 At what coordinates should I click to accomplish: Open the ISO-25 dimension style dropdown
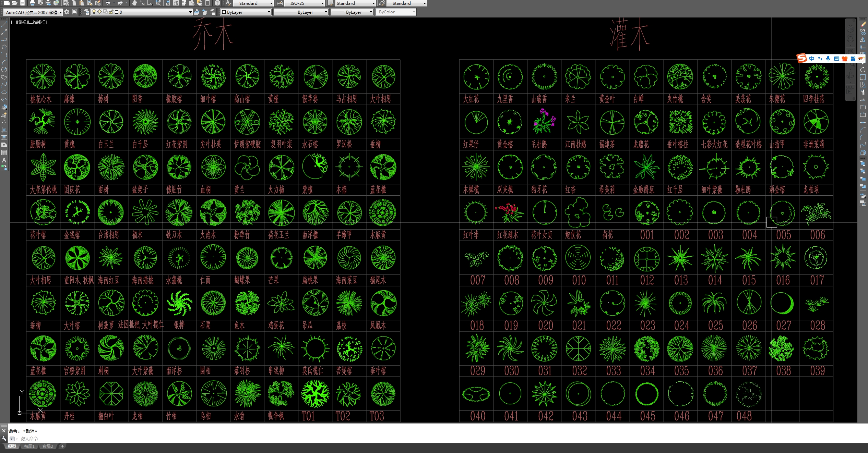[322, 3]
